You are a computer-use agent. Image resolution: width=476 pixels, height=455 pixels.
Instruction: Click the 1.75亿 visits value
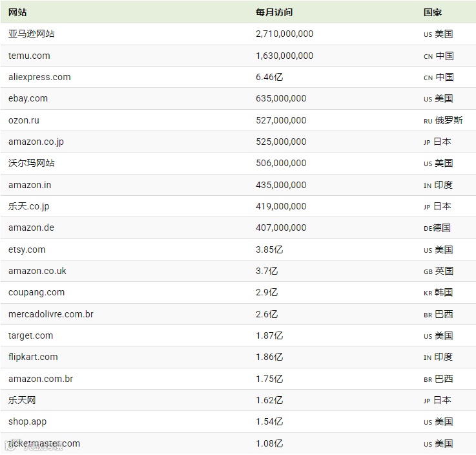(x=269, y=379)
